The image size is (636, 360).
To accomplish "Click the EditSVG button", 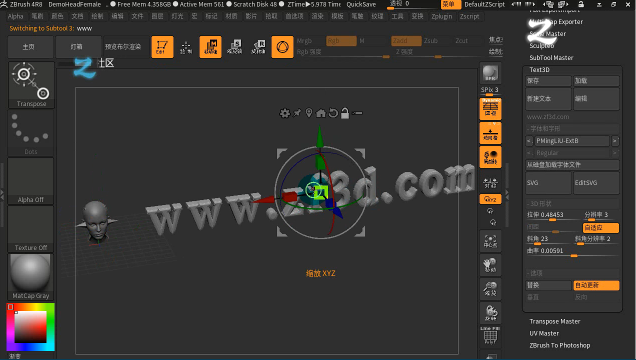I will (596, 182).
